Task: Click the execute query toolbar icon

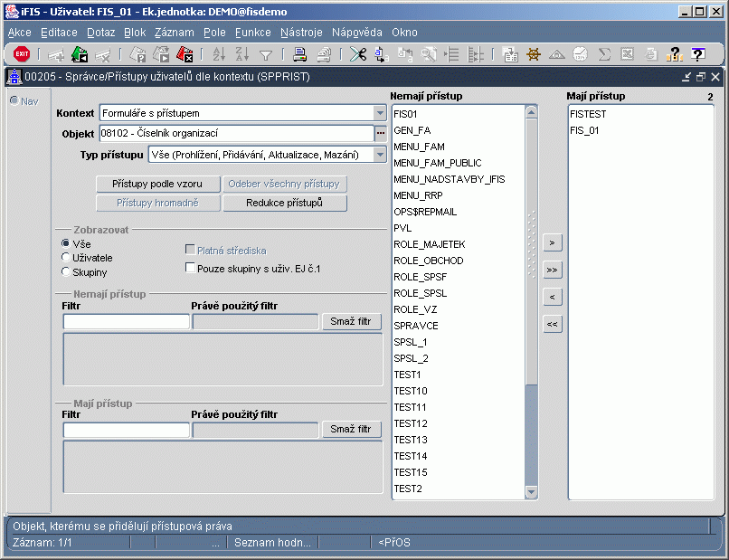Action: pos(161,55)
